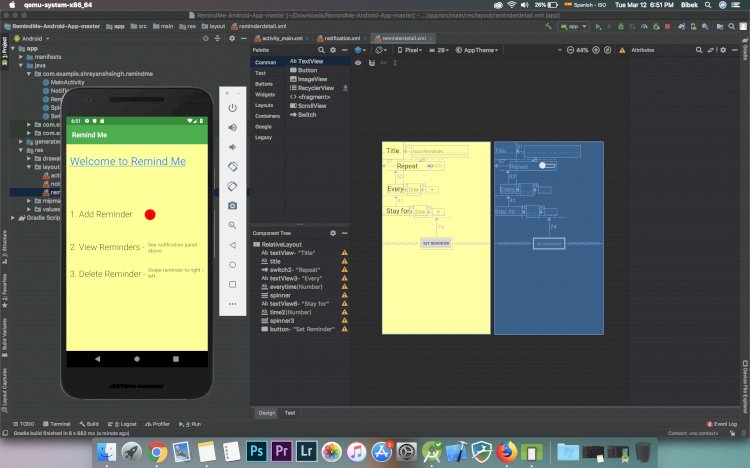This screenshot has width=750, height=468.
Task: Take an emulator screenshot with camera icon
Action: click(x=232, y=206)
